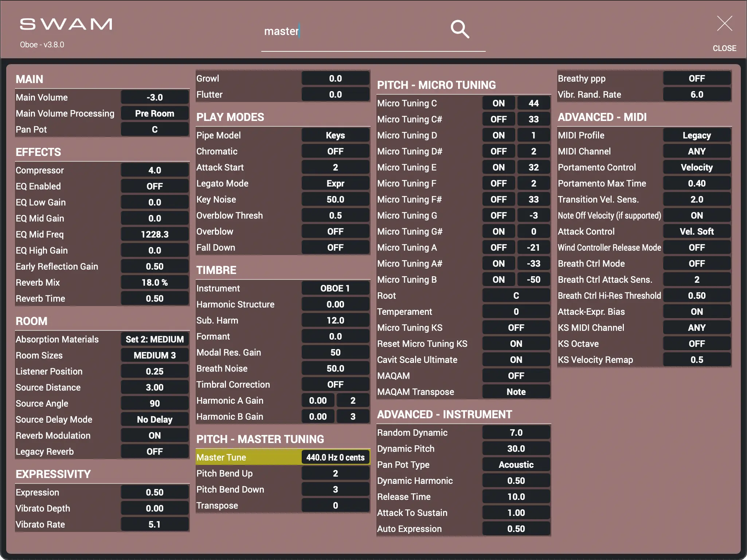The height and width of the screenshot is (560, 747).
Task: Toggle Micro Tuning C# enable switch
Action: (498, 119)
